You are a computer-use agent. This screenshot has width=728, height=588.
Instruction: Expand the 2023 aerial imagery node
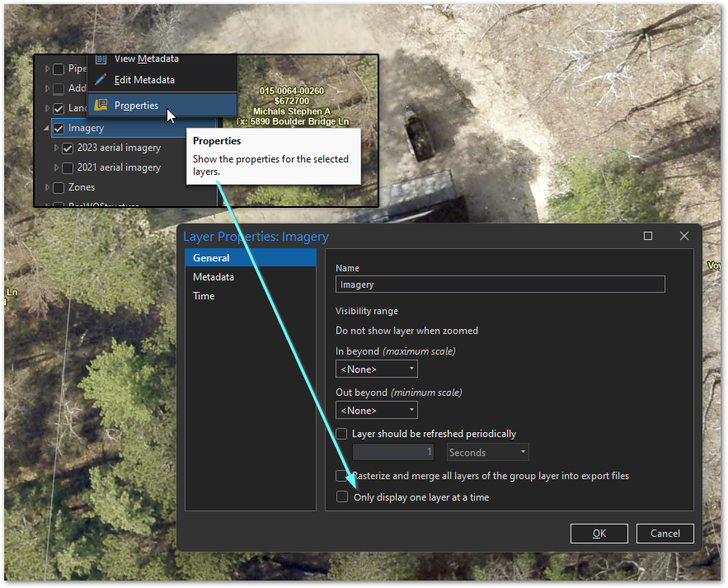tap(56, 148)
